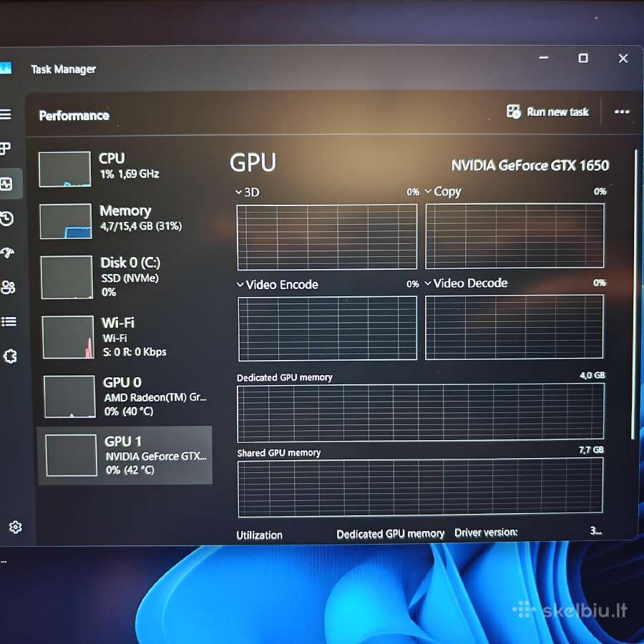Click the 1% 1,69 GHz CPU text

130,174
